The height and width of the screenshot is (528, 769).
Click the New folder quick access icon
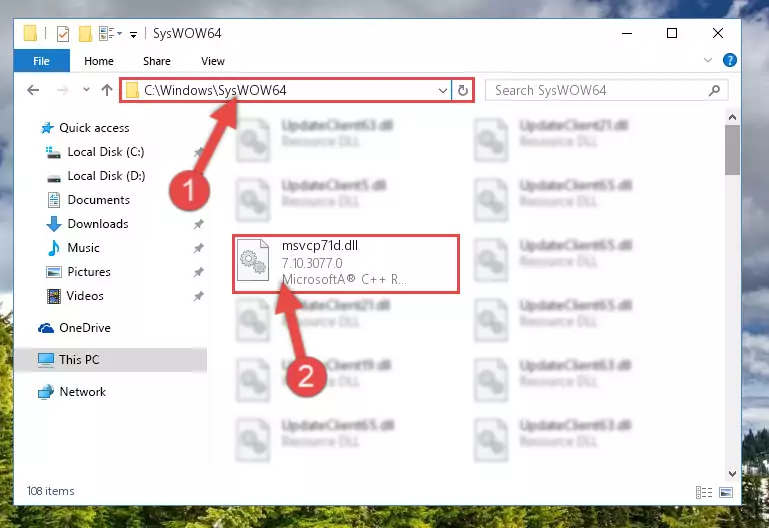click(x=85, y=34)
